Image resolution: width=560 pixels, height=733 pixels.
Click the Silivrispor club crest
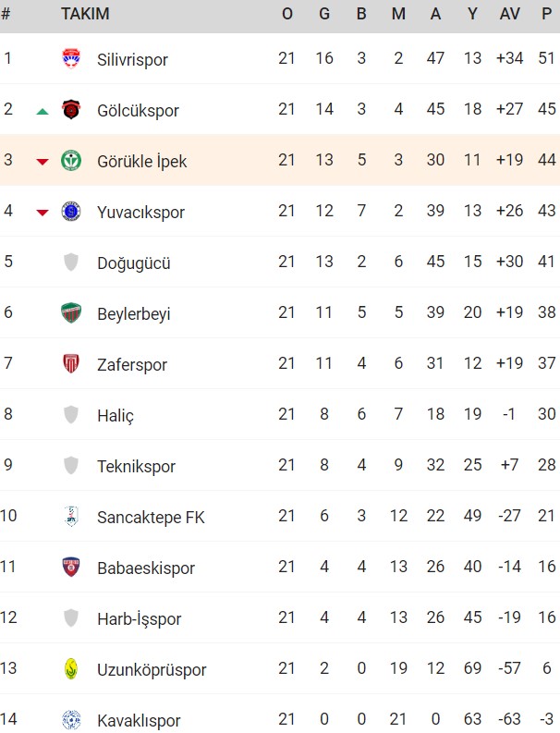point(71,58)
